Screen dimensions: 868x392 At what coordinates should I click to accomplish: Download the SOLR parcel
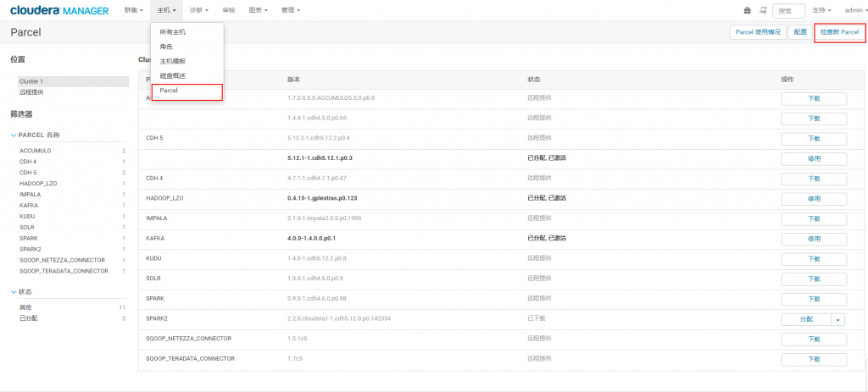point(814,279)
